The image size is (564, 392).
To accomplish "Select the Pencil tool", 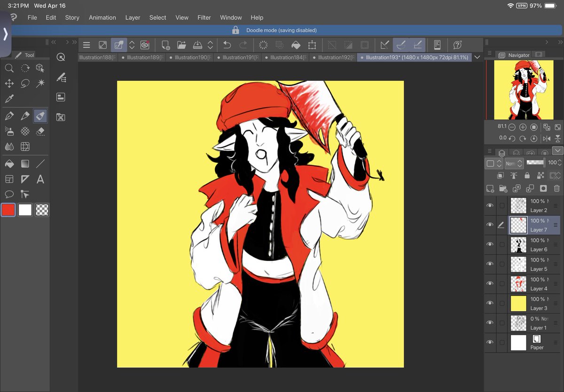I will 25,116.
